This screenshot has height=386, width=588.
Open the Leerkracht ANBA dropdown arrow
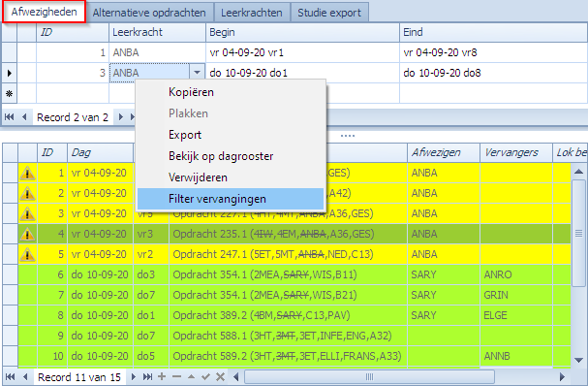click(x=197, y=73)
